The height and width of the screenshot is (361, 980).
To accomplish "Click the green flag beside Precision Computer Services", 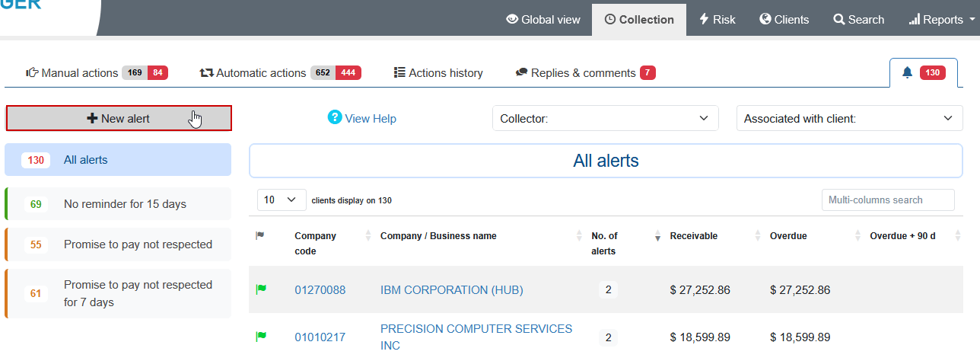I will pos(261,336).
